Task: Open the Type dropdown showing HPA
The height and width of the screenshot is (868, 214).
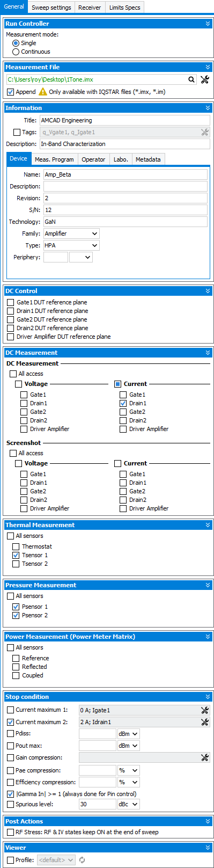Action: (x=72, y=245)
